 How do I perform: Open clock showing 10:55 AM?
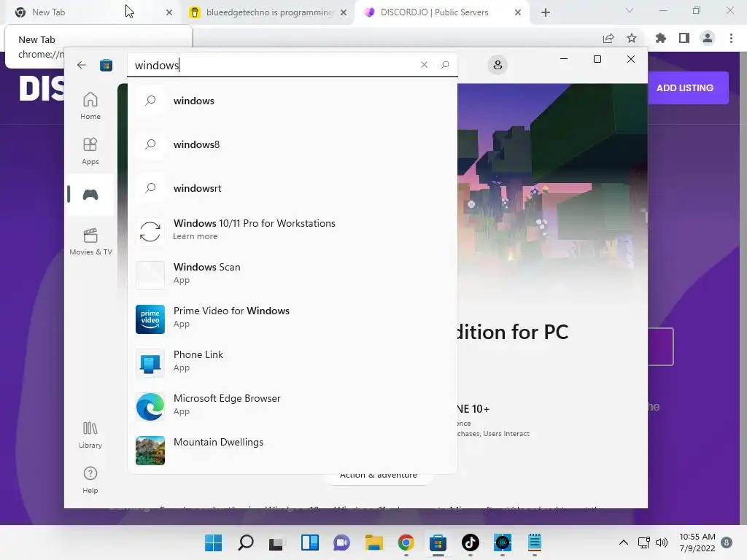(697, 542)
